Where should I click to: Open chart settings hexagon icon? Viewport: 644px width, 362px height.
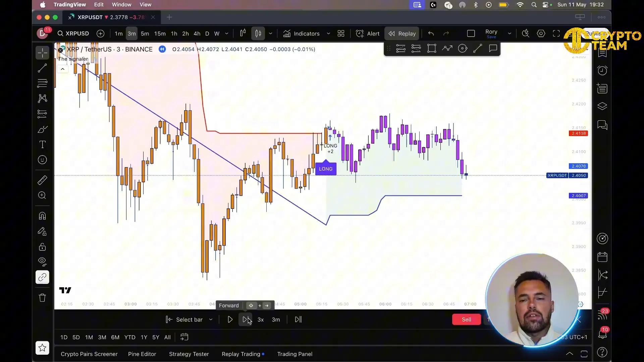click(x=541, y=34)
